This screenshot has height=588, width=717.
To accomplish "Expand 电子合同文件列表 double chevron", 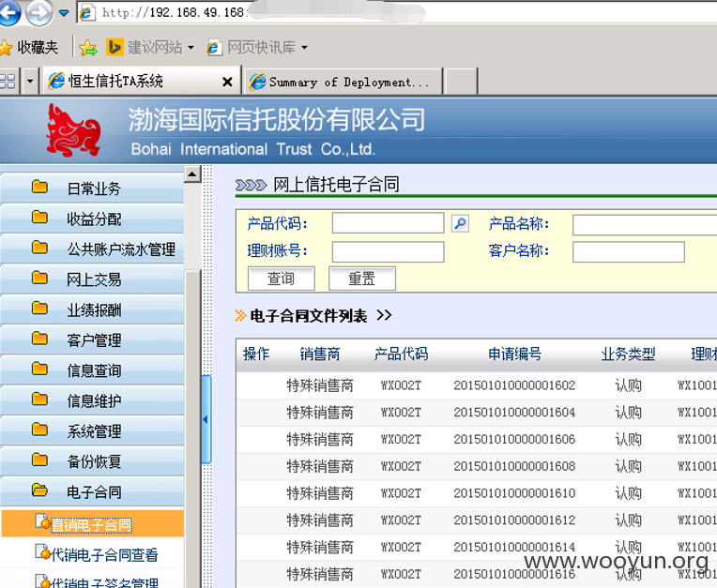I will (384, 315).
